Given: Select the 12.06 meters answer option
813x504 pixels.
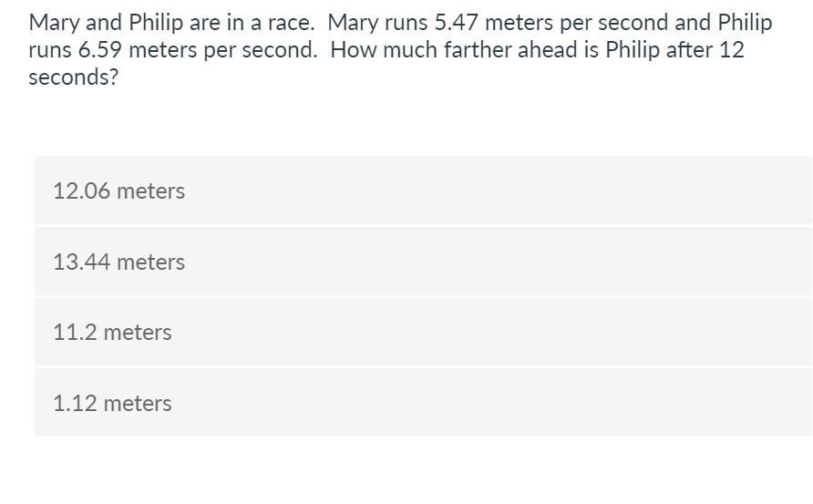Looking at the screenshot, I should tap(423, 190).
